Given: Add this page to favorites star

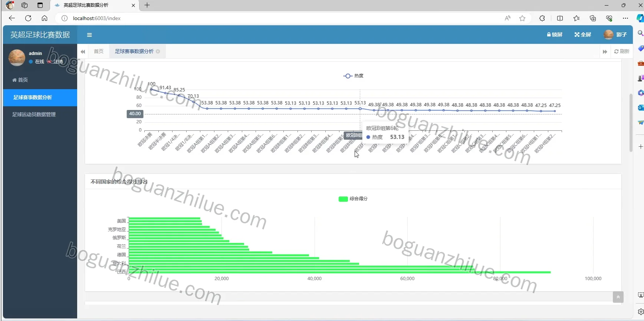Looking at the screenshot, I should (522, 18).
